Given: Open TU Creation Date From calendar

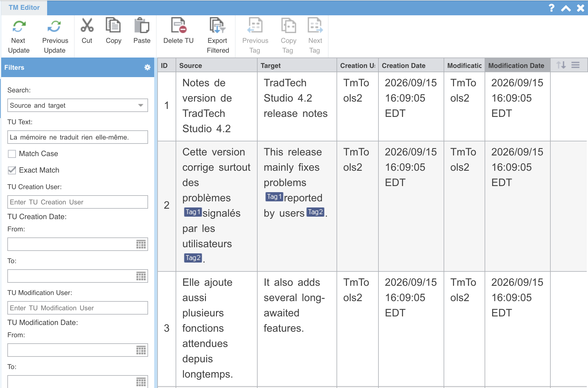Looking at the screenshot, I should (x=141, y=244).
